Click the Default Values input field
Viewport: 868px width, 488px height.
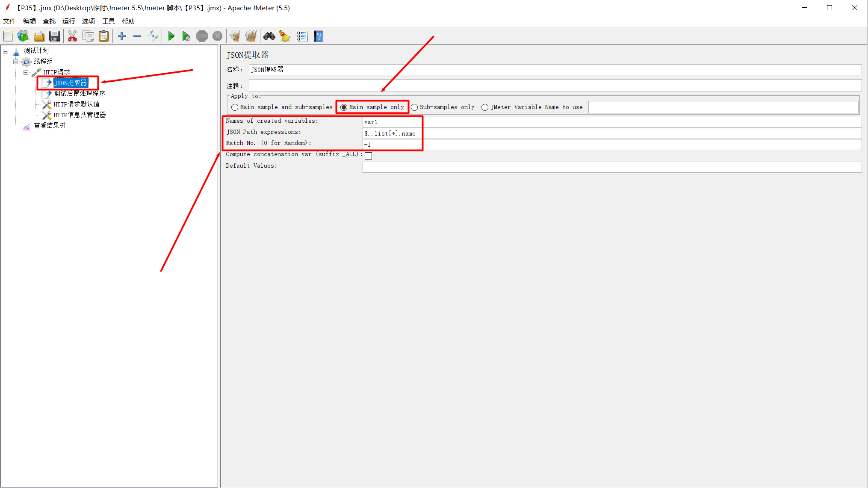point(611,167)
